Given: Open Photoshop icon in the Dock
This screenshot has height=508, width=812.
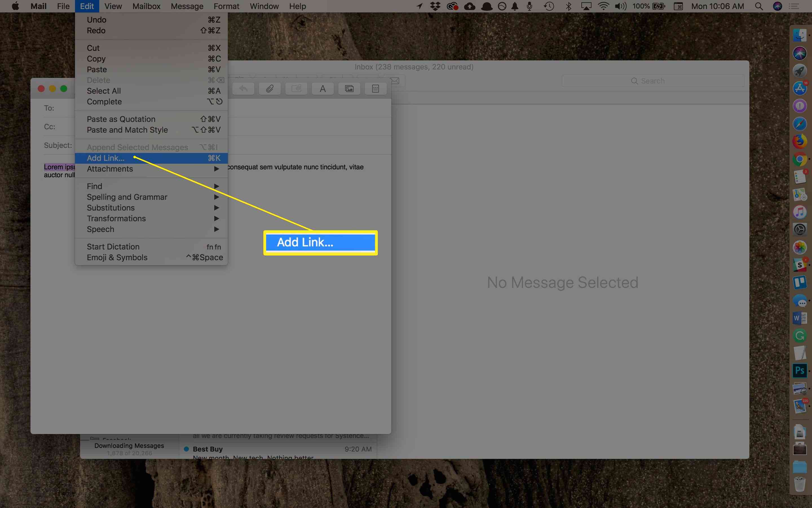Looking at the screenshot, I should 800,371.
